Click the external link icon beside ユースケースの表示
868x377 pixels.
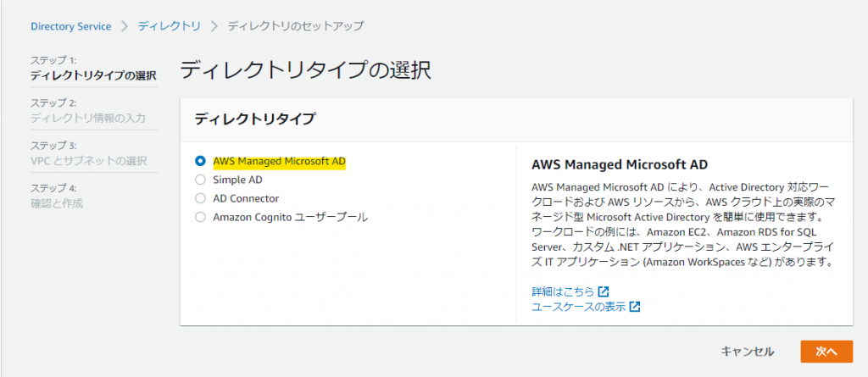(635, 307)
